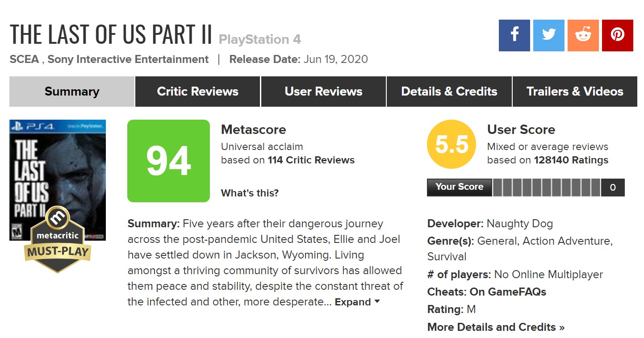Switch to the User Reviews tab
Image resolution: width=644 pixels, height=338 pixels.
point(323,92)
